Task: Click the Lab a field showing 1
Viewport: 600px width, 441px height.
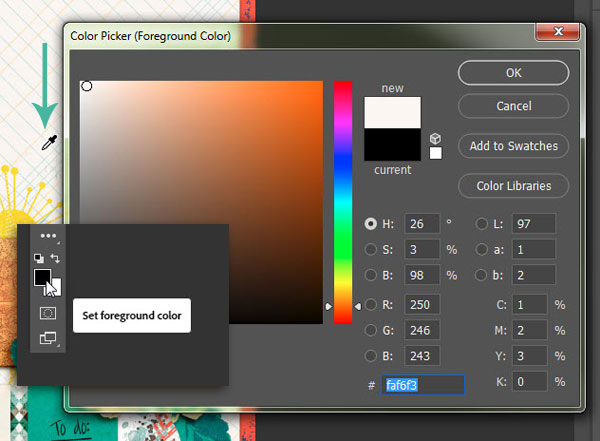Action: 534,250
